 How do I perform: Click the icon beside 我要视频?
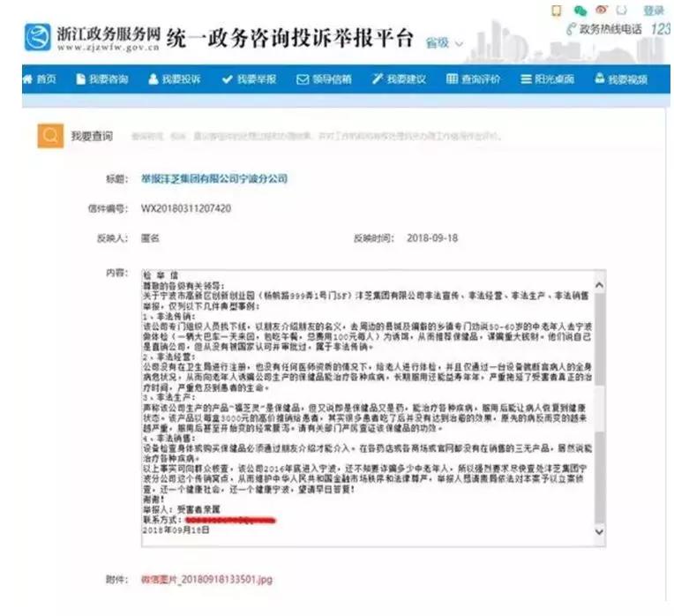[x=599, y=79]
